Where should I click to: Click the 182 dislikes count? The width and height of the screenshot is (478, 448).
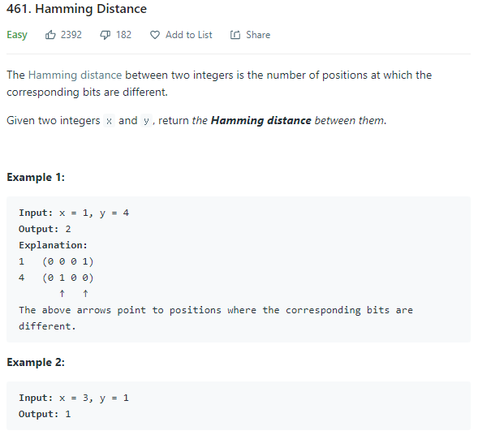point(123,35)
